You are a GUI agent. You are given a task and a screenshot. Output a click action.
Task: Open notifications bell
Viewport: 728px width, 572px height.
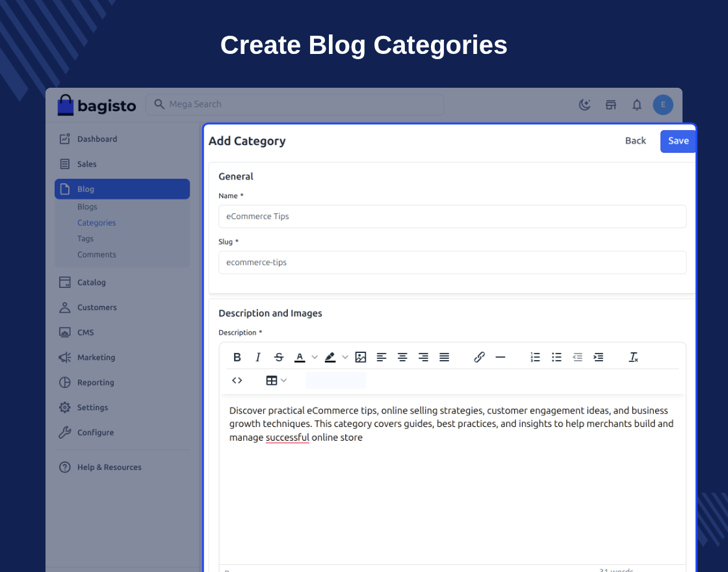click(637, 105)
